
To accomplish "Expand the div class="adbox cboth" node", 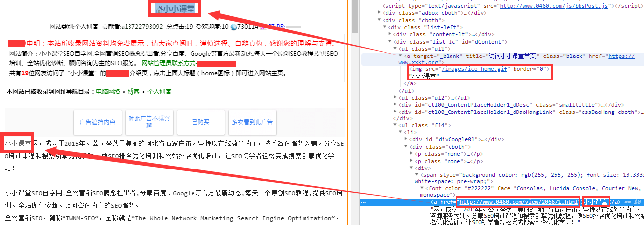I will tap(380, 13).
